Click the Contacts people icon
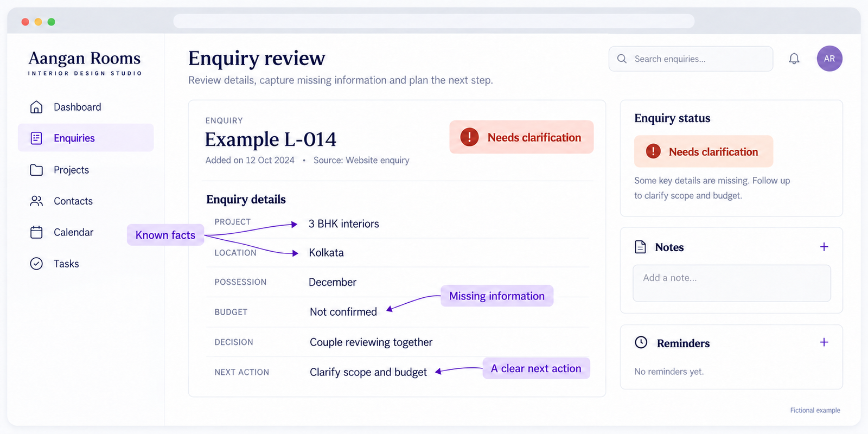 click(36, 201)
